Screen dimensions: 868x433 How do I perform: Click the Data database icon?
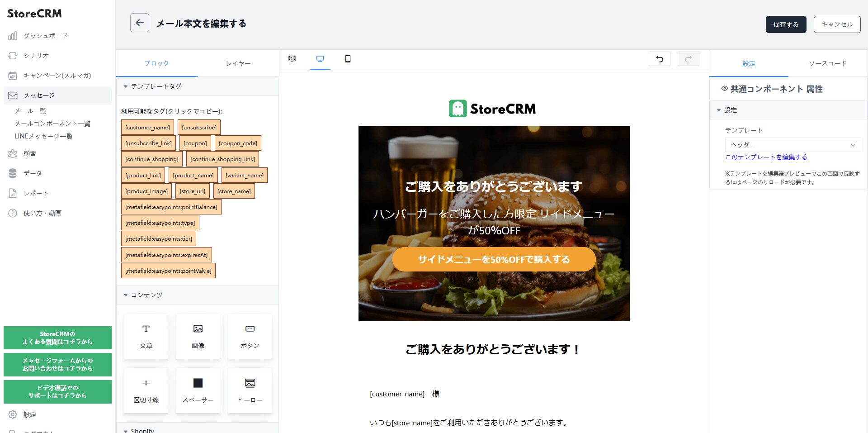click(x=13, y=173)
